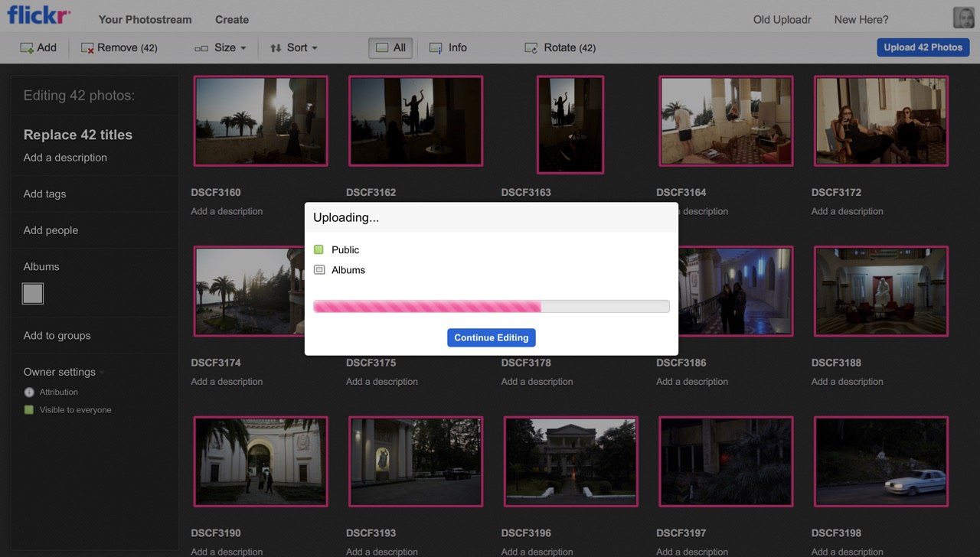Click the green Public icon in dialog
Screen dimensions: 980x557
click(x=318, y=249)
